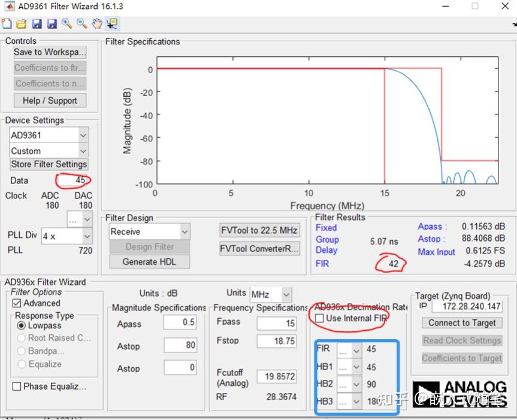Click the Read Clock Settings button
Screen dimensions: 517x420
point(462,340)
